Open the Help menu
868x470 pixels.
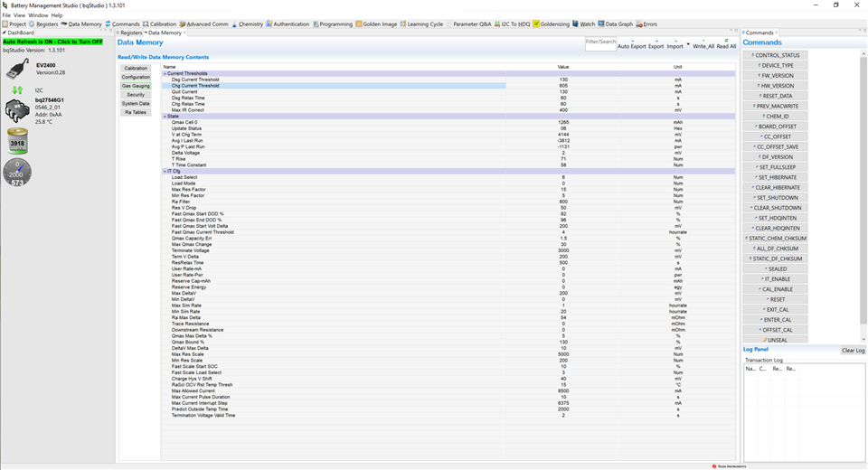[x=57, y=15]
